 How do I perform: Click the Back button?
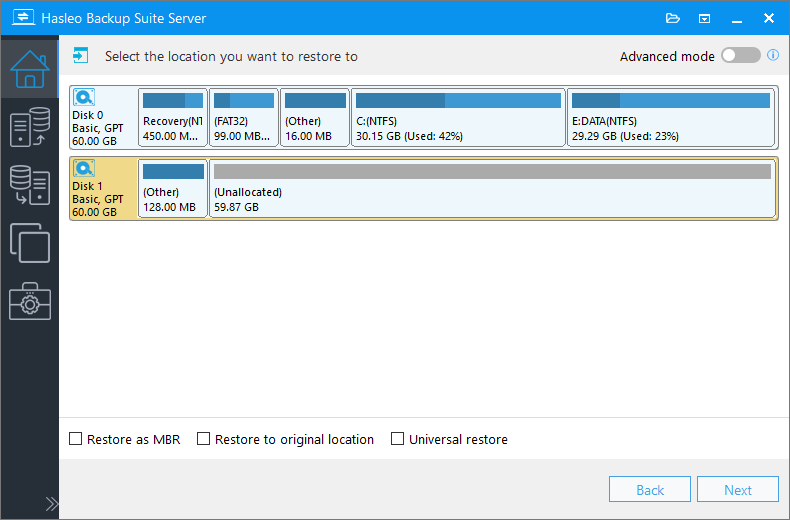coord(649,489)
